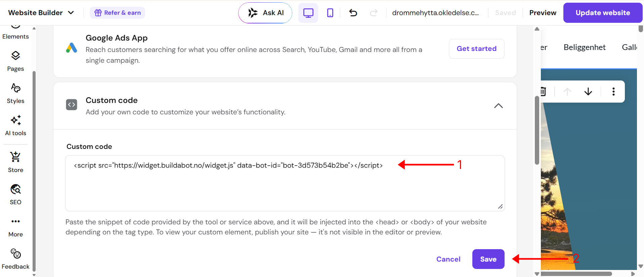Click the site domain drommehytta.okledelse
The height and width of the screenshot is (277, 644).
pyautogui.click(x=435, y=13)
